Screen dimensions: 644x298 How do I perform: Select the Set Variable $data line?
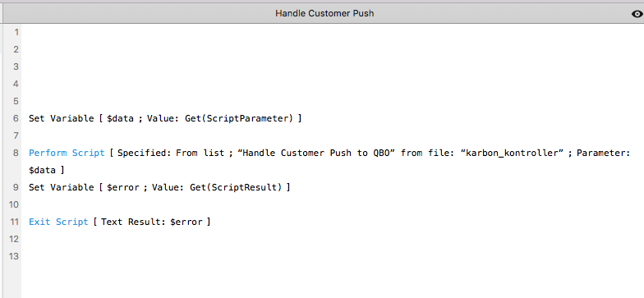click(165, 118)
